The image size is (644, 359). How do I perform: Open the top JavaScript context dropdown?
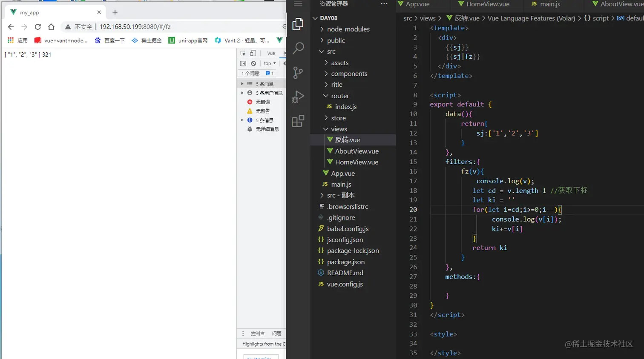pyautogui.click(x=270, y=63)
